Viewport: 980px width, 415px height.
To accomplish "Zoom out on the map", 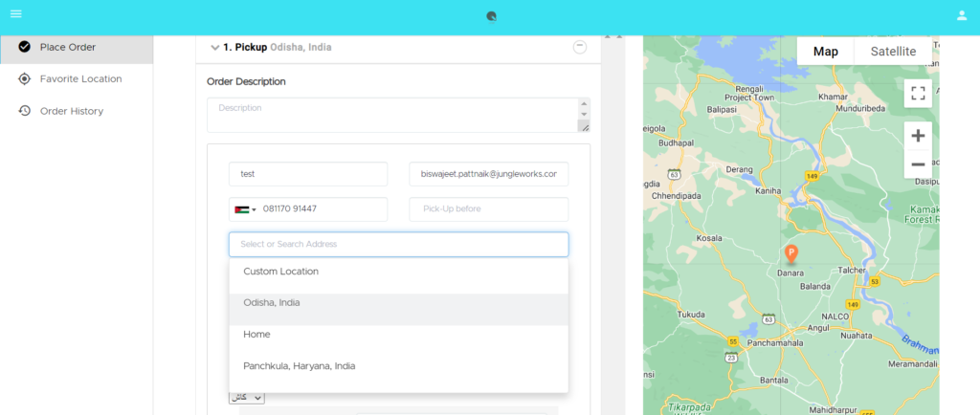I will 918,164.
